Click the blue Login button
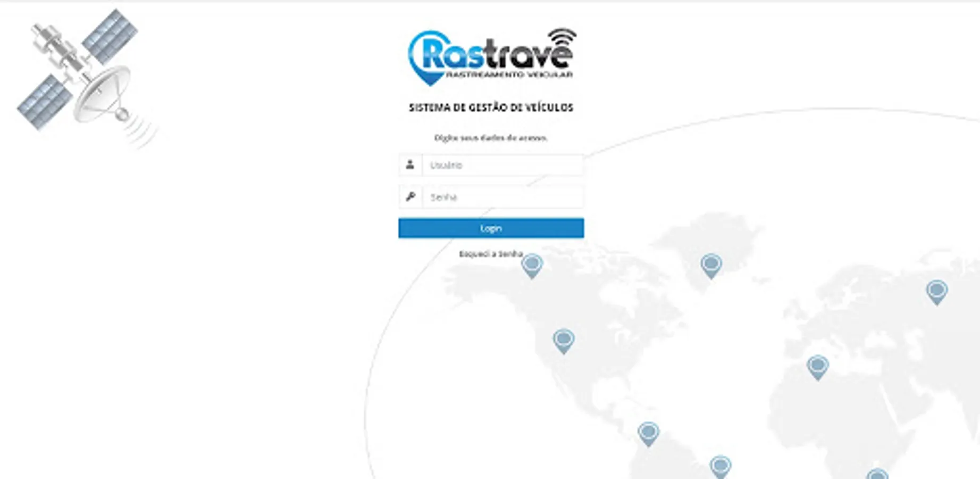Viewport: 980px width, 479px height. point(491,228)
